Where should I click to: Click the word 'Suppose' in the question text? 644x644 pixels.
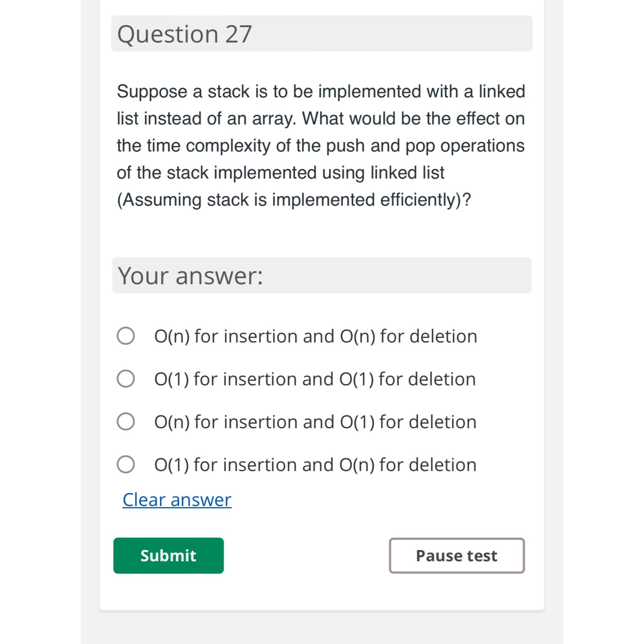(152, 92)
